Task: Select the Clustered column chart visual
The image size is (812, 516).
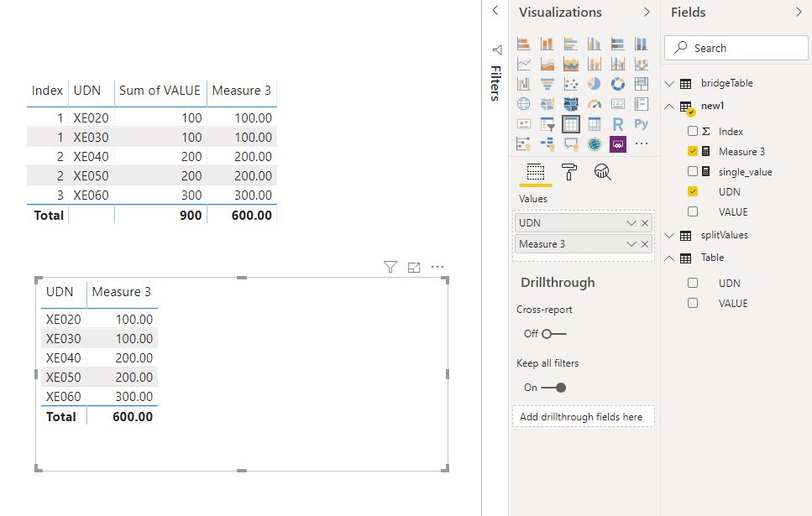Action: point(594,44)
